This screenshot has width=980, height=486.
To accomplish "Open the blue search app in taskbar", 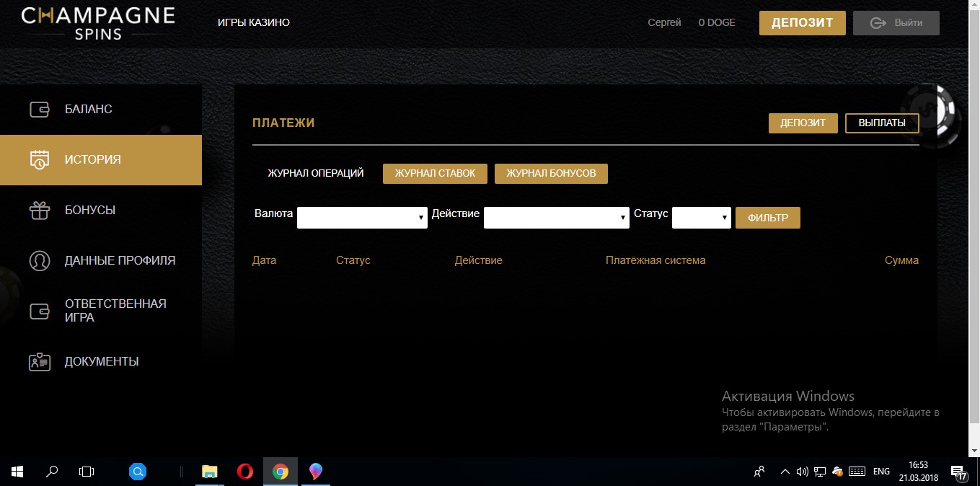I will 138,472.
